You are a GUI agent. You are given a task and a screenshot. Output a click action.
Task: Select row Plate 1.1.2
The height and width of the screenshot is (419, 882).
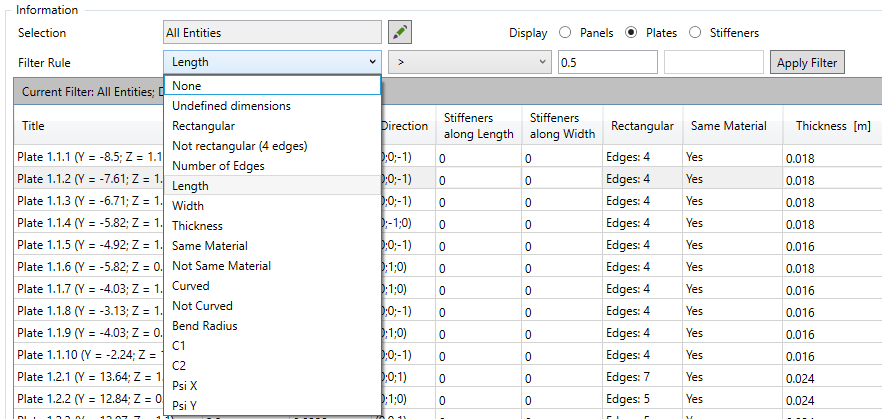pyautogui.click(x=89, y=179)
